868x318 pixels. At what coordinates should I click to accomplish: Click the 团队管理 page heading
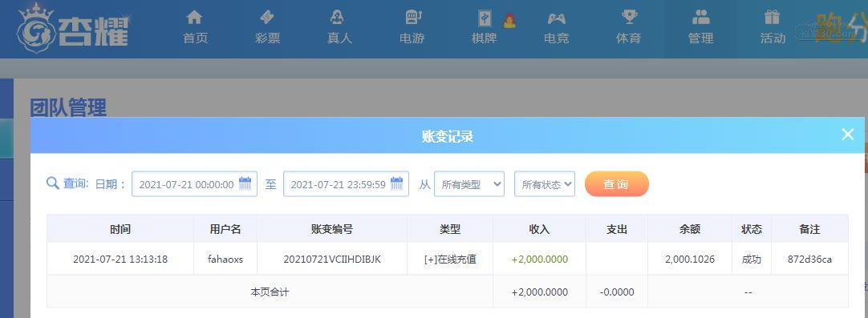point(68,107)
